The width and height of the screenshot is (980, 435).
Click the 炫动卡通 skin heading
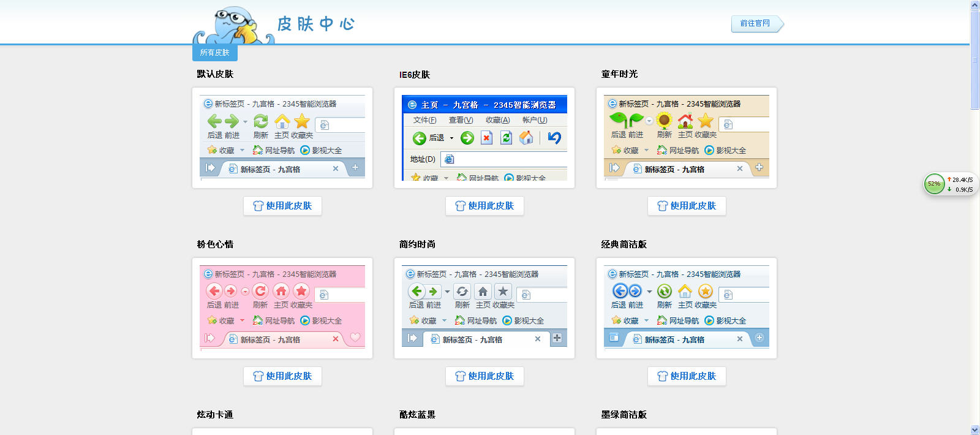tap(215, 415)
